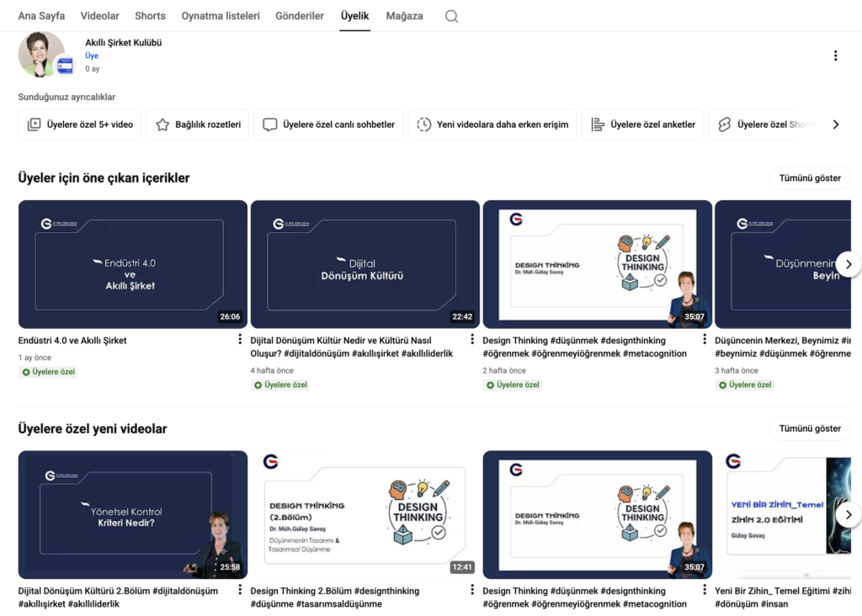Click Tümünü göster for featured member content
Image resolution: width=862 pixels, height=616 pixels.
tap(809, 178)
